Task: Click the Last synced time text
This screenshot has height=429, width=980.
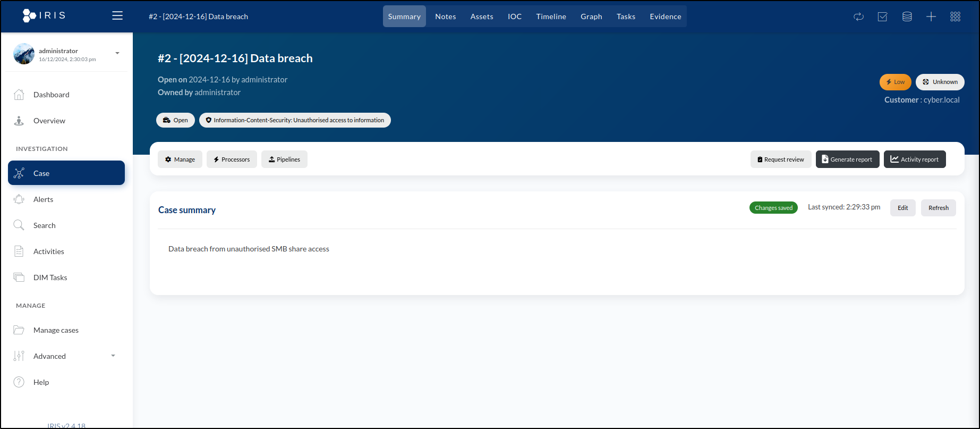Action: [x=844, y=207]
